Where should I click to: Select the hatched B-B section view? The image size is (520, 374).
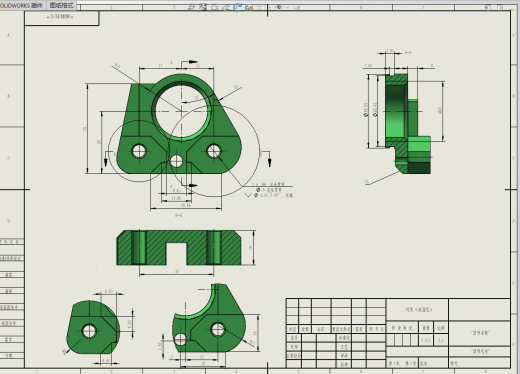pyautogui.click(x=179, y=247)
